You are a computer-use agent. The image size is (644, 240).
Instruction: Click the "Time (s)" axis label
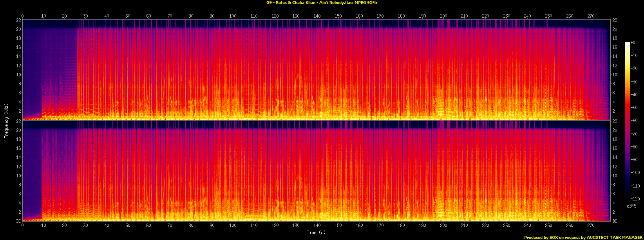coord(317,233)
